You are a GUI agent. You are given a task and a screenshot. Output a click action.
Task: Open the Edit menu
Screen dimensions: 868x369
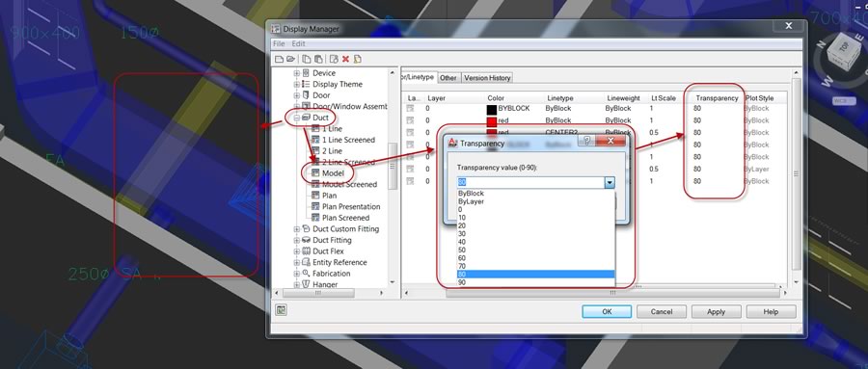[x=298, y=43]
